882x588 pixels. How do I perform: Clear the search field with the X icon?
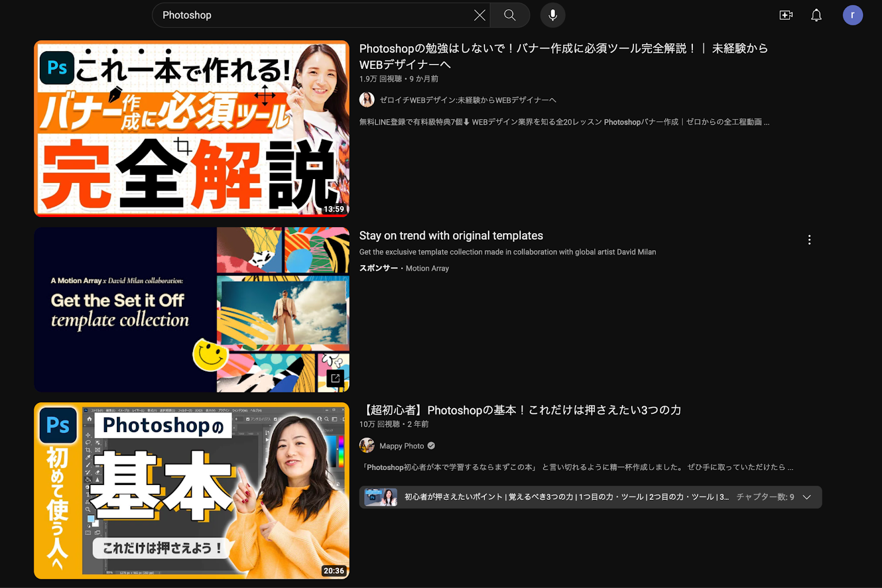480,15
